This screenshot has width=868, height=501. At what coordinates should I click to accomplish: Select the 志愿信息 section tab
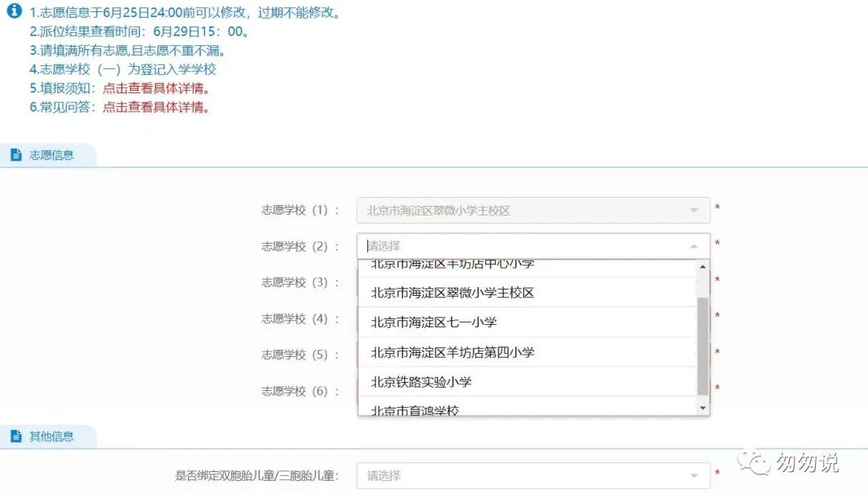point(47,155)
